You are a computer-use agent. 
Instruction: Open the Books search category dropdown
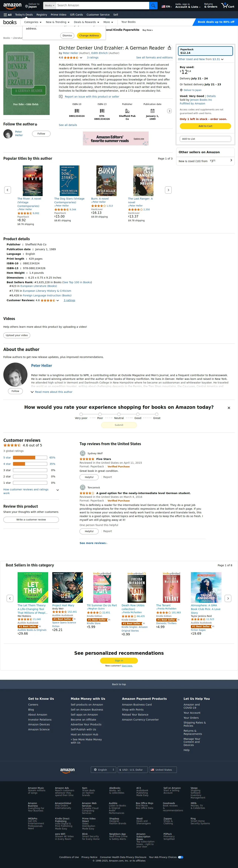point(49,5)
